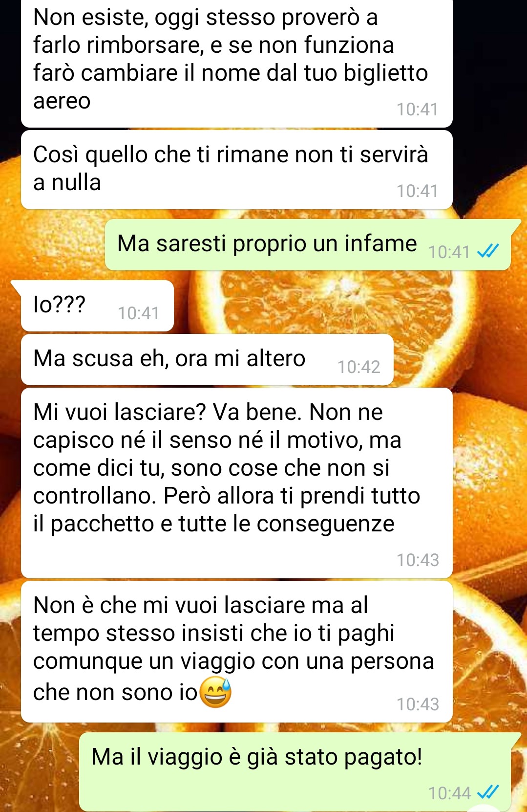Select the "Io???" message bubble

97,306
